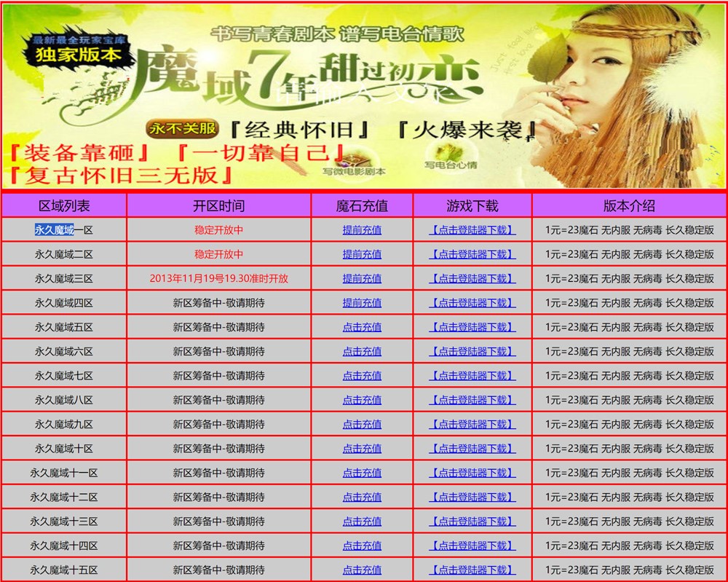This screenshot has height=582, width=728.
Task: Open 点击充值 link for 永久魔域十五区
Action: [x=362, y=570]
